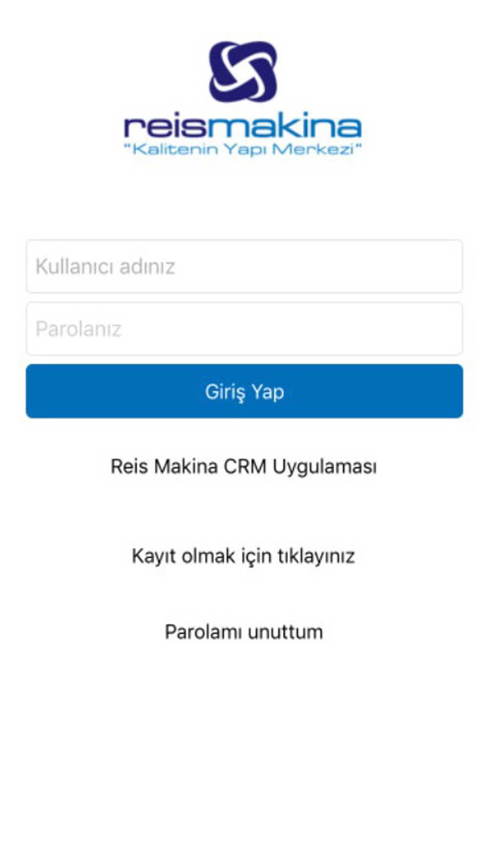Click the "Parolanız" placeholder text

click(x=78, y=329)
